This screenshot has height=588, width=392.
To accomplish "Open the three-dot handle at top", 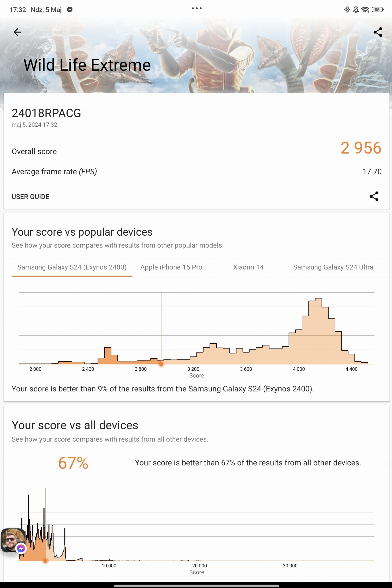I will (196, 8).
